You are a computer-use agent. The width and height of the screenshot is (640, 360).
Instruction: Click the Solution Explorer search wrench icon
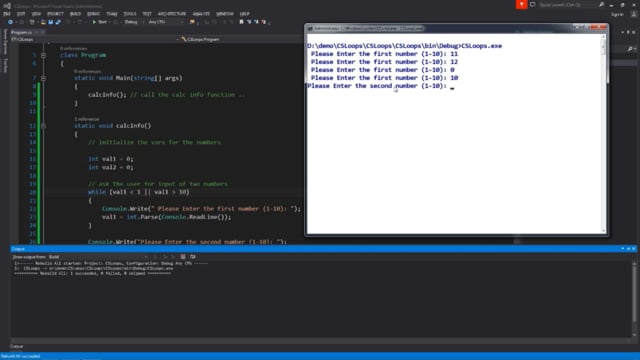click(630, 49)
